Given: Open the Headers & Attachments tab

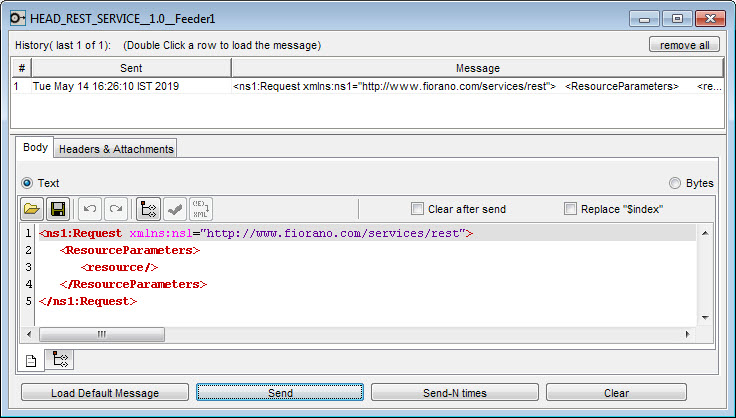Looking at the screenshot, I should tap(116, 149).
